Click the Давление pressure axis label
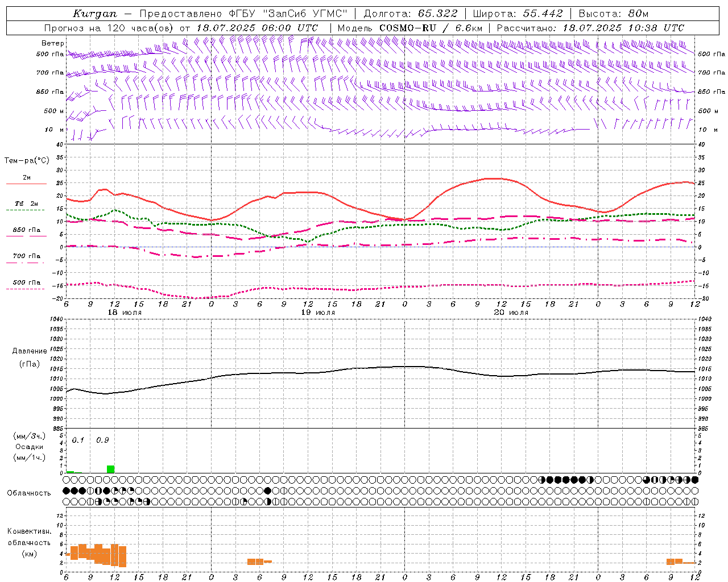The height and width of the screenshot is (582, 728). (x=30, y=351)
